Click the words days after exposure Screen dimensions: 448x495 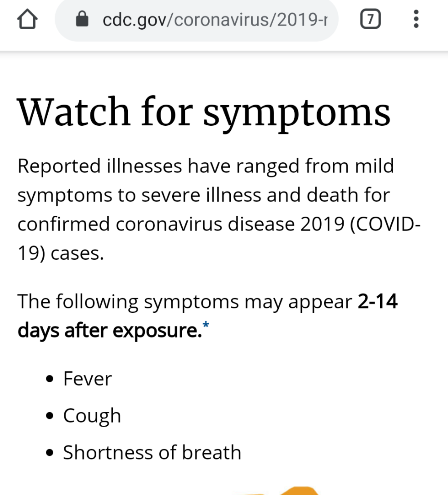(x=110, y=330)
